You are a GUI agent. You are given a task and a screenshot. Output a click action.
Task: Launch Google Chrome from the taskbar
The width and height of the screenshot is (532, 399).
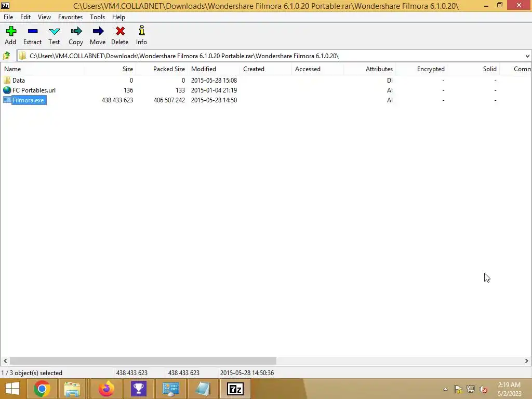point(42,389)
